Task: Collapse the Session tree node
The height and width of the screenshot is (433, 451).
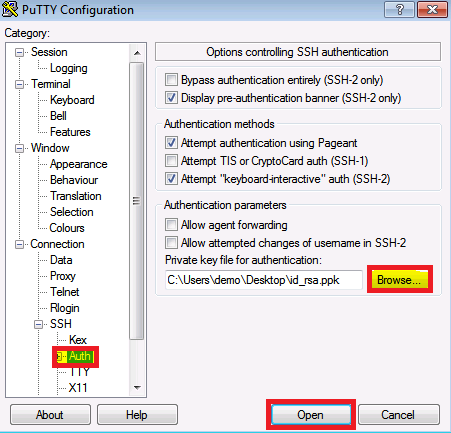Action: coord(20,53)
